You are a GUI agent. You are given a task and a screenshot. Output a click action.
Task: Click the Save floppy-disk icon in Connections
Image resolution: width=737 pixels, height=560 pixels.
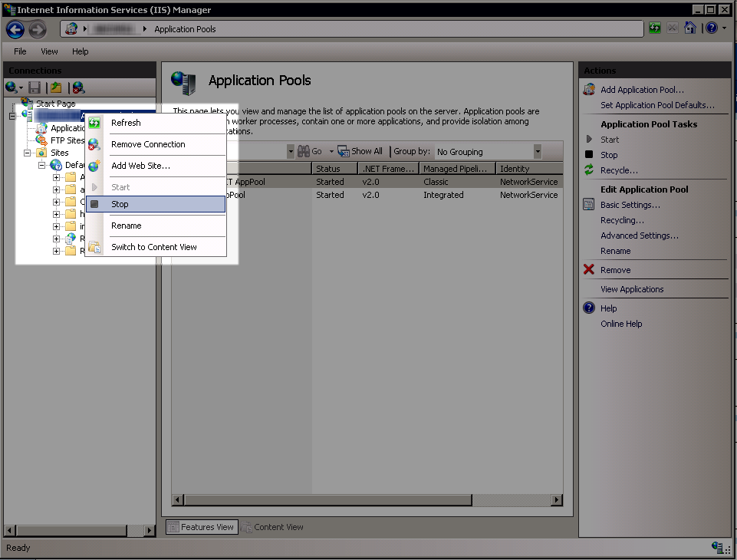click(x=35, y=87)
